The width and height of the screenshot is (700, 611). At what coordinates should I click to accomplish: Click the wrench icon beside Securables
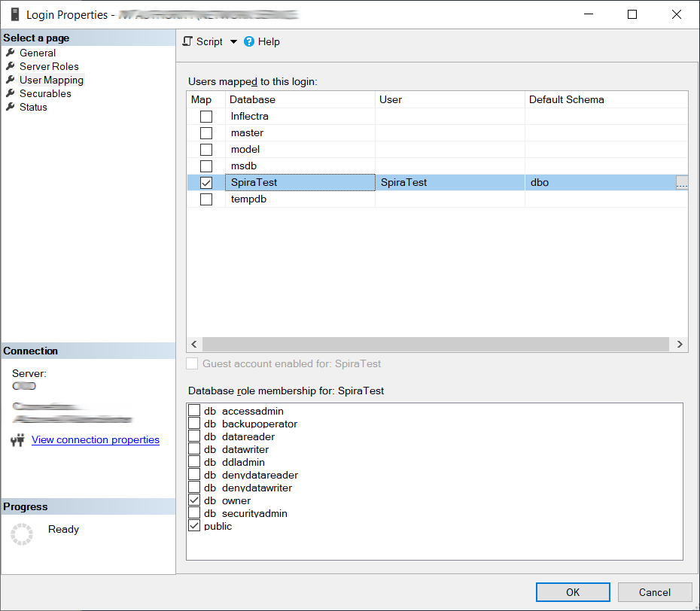[11, 93]
